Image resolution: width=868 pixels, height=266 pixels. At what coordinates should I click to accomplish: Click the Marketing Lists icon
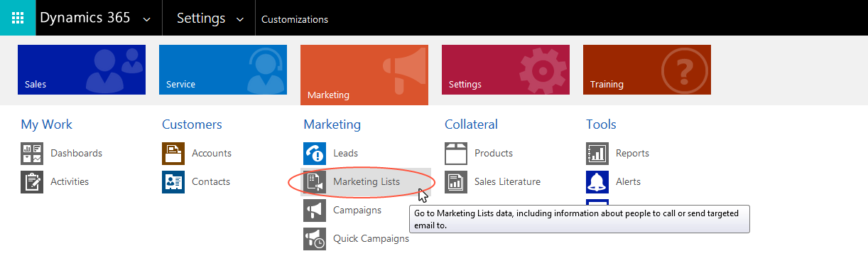tap(315, 182)
